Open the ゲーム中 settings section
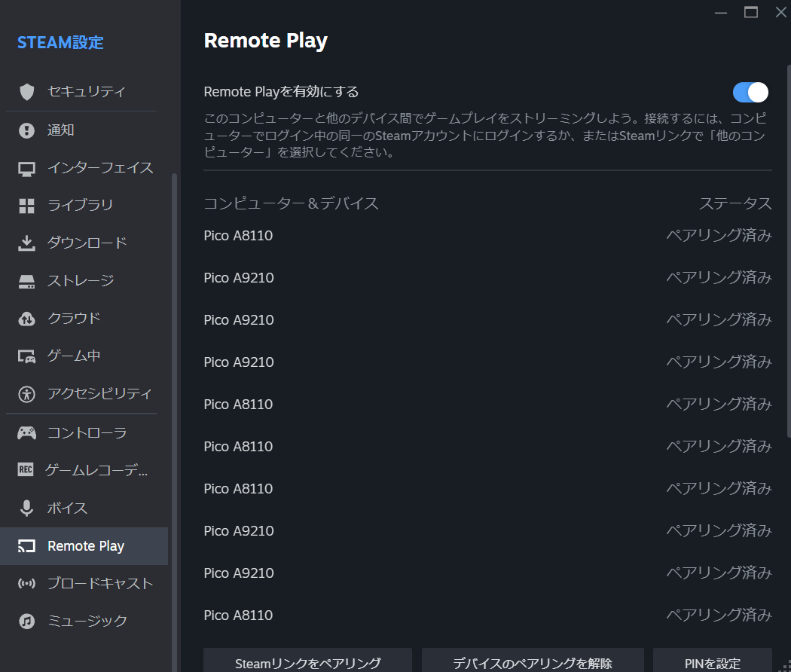 tap(74, 356)
